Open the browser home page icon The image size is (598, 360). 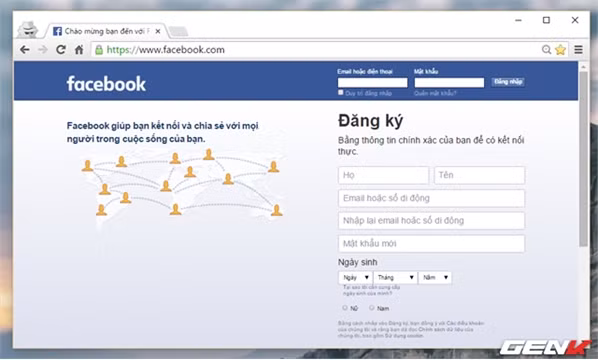(x=79, y=50)
